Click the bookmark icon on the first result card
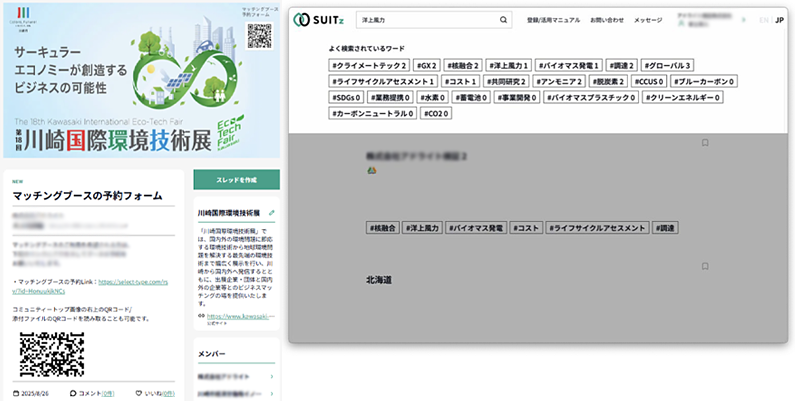795x401 pixels. click(x=705, y=144)
